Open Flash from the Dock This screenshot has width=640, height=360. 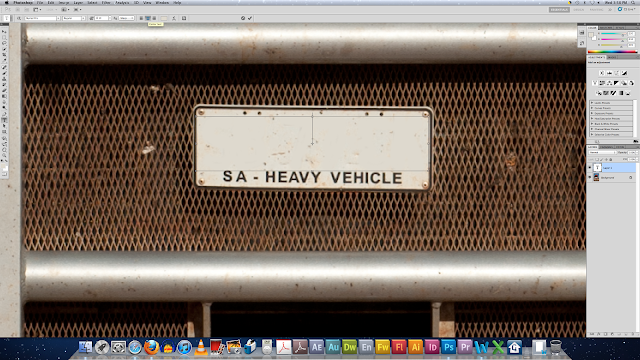399,347
